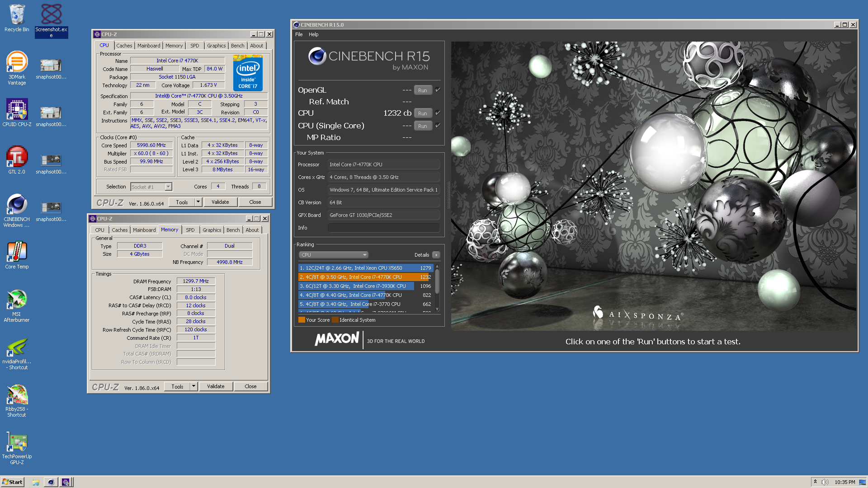Open the Ranking CPU dropdown in Cinebench

pos(334,255)
